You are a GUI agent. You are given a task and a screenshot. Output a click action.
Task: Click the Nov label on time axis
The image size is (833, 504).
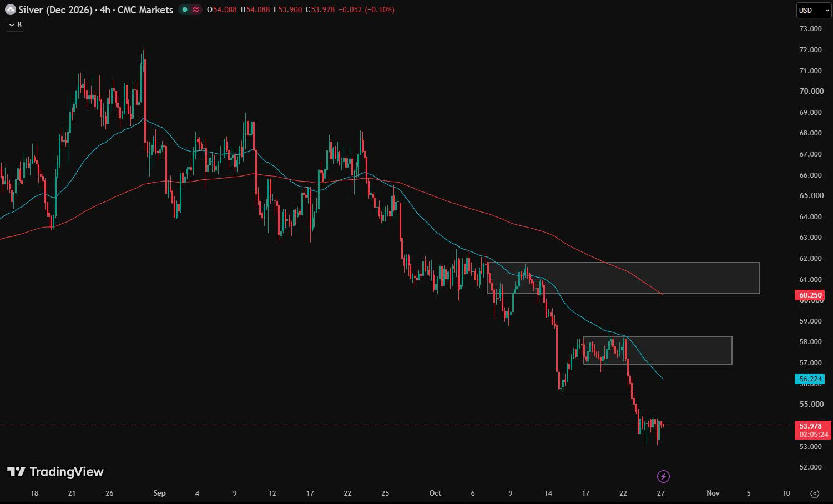click(713, 493)
